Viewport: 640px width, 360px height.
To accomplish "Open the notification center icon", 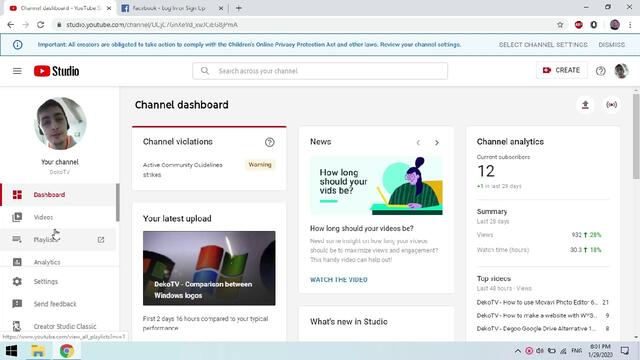I will pyautogui.click(x=624, y=351).
